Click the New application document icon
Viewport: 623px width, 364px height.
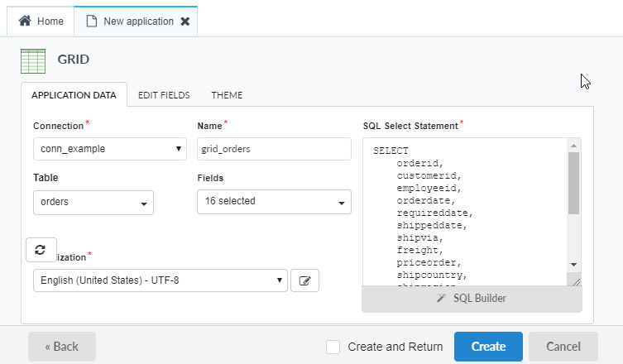point(92,22)
